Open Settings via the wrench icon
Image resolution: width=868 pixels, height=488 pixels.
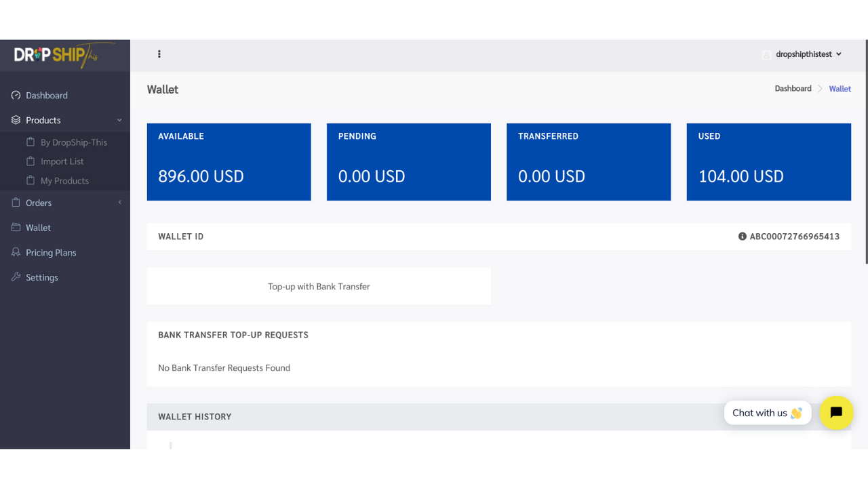15,277
